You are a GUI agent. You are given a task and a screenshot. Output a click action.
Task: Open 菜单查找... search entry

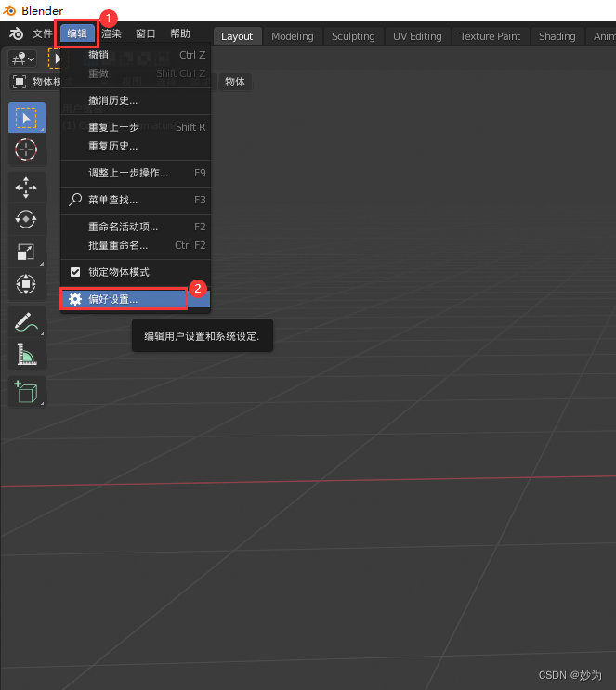(x=136, y=201)
